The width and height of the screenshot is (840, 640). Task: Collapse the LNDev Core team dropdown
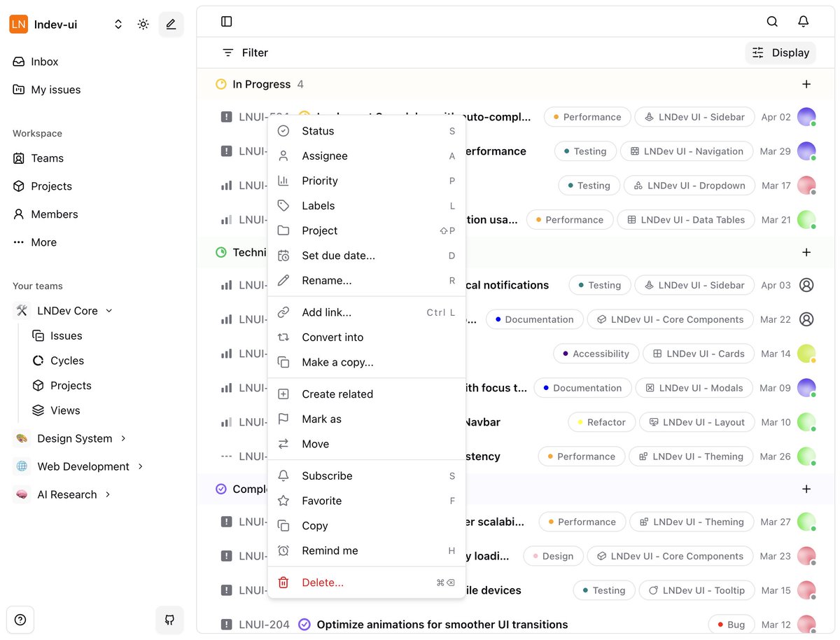click(109, 309)
